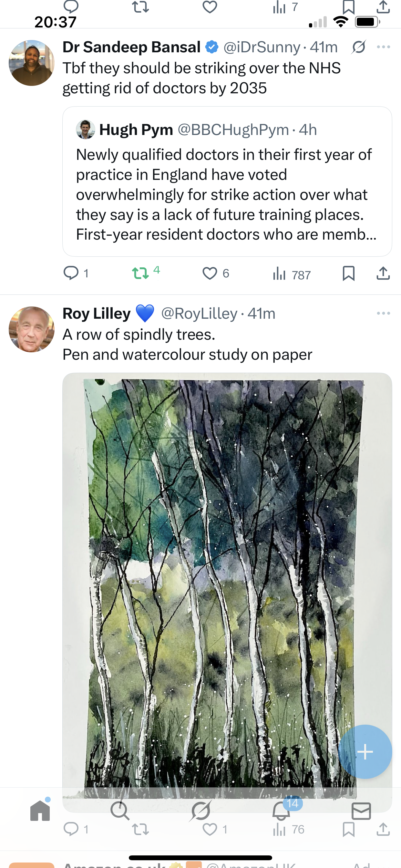Viewport: 401px width, 868px height.
Task: Tap Dr Sandeep Bansal's avatar
Action: click(x=32, y=63)
